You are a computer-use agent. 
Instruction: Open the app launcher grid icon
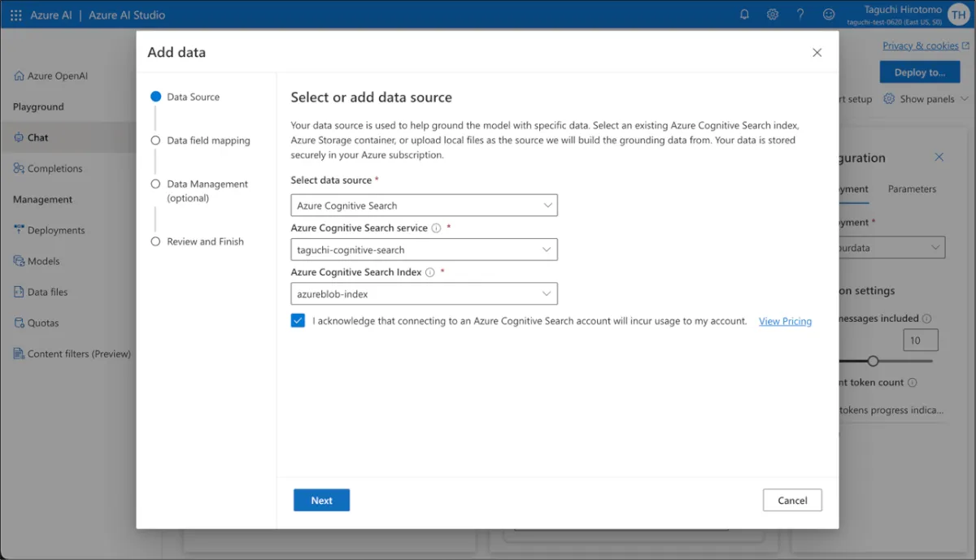16,15
